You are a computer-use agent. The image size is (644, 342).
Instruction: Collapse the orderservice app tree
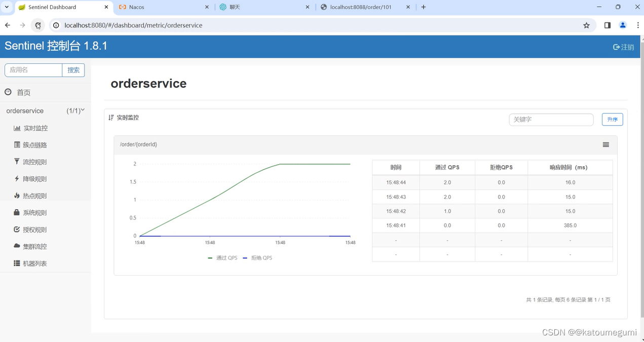[45, 110]
